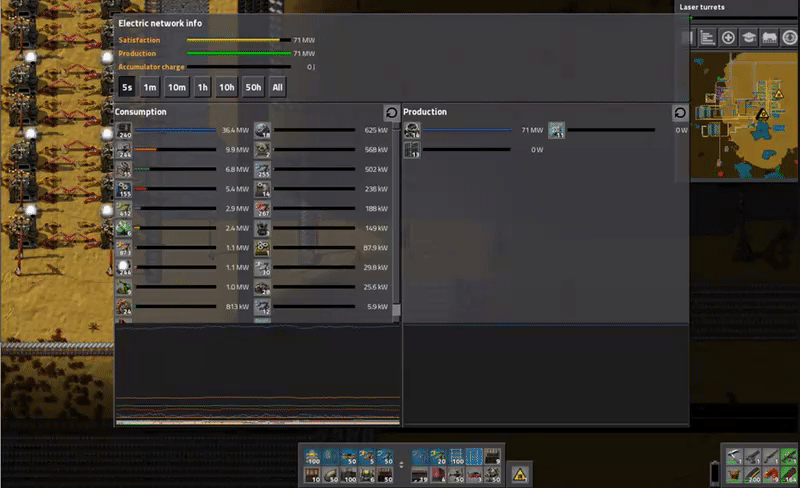Select the 50h time range tab

click(x=253, y=87)
